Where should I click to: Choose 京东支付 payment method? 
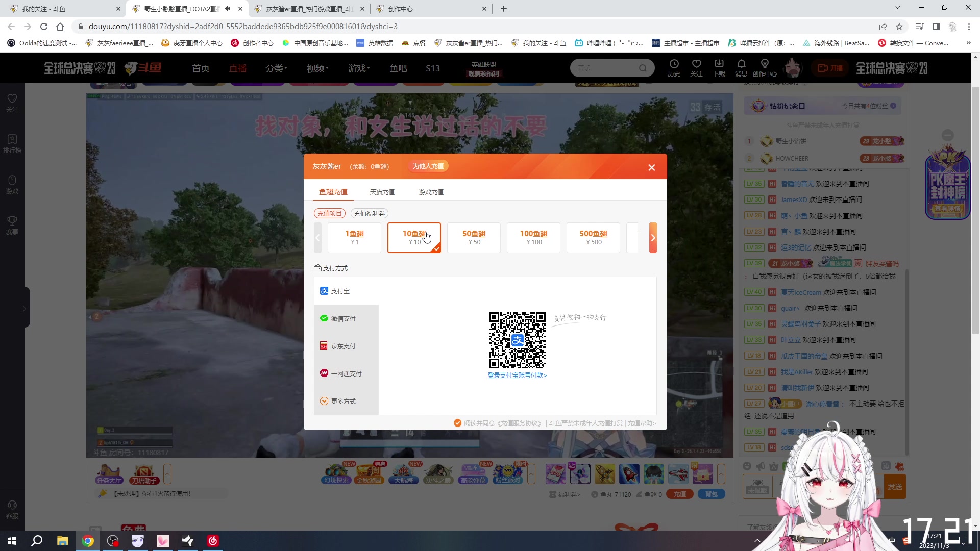pyautogui.click(x=346, y=346)
